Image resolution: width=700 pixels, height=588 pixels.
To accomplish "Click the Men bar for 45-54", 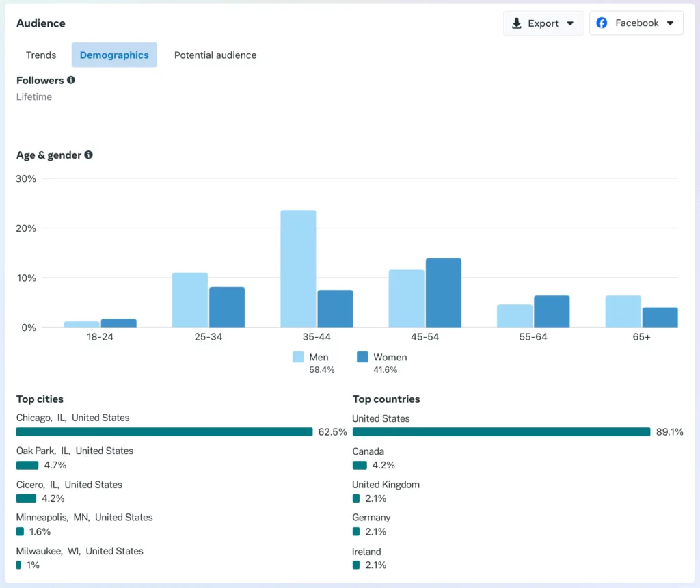I will (407, 299).
